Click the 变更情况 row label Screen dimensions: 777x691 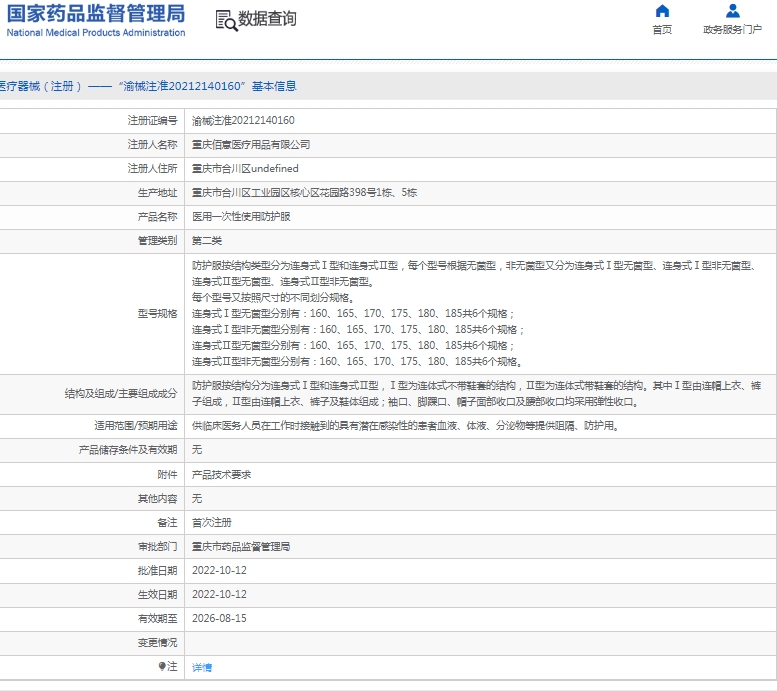[x=157, y=642]
